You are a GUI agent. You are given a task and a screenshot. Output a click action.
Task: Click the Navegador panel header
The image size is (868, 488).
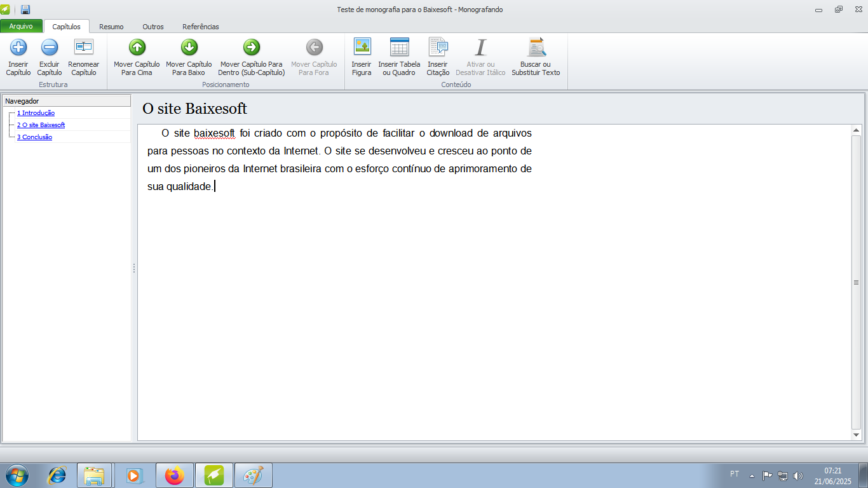tap(66, 101)
